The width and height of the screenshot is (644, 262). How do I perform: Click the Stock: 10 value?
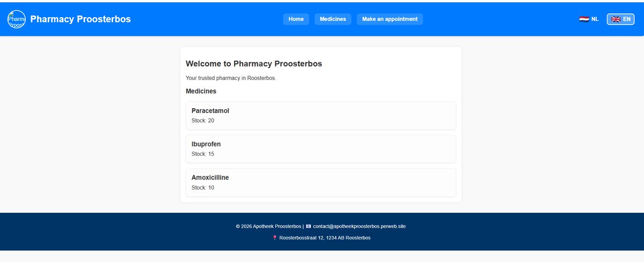tap(203, 188)
